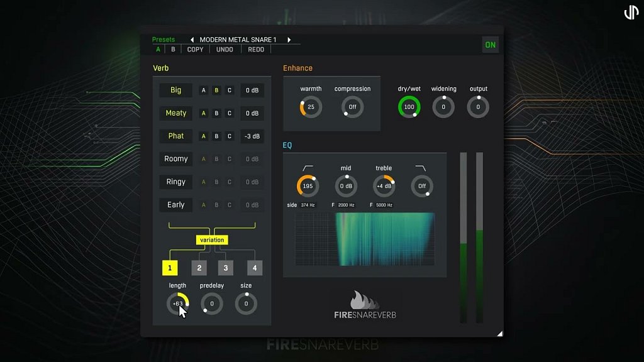Click the Roomy level field showing 0 dB
644x362 pixels.
[x=252, y=159]
